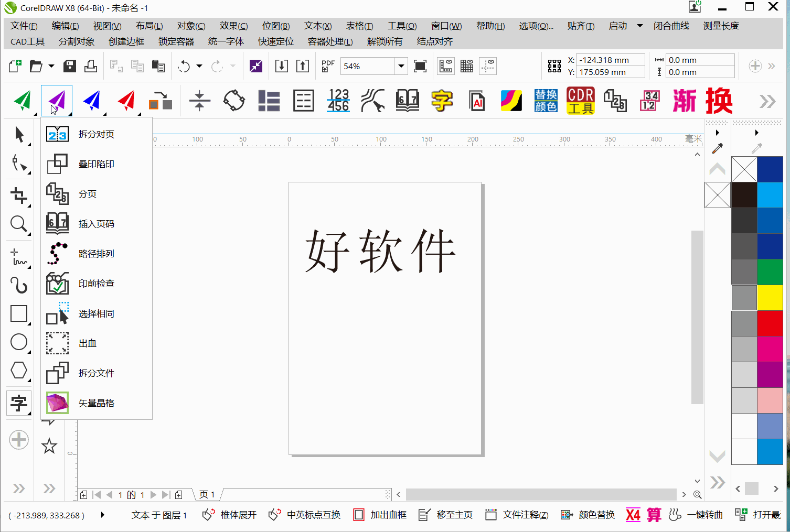Screen dimensions: 790x532
Task: Click the X position input field
Action: click(610, 60)
